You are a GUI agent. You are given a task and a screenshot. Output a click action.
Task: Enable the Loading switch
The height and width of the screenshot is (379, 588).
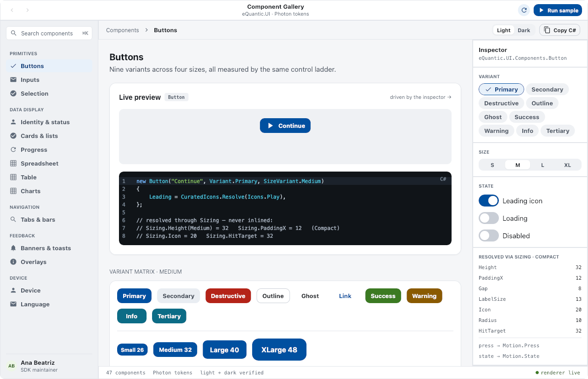pos(489,218)
